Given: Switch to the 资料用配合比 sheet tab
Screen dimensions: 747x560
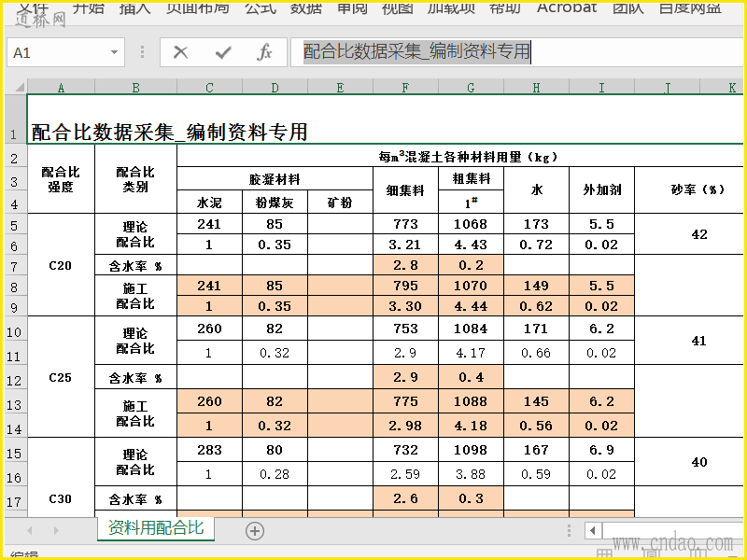Looking at the screenshot, I should click(x=156, y=528).
